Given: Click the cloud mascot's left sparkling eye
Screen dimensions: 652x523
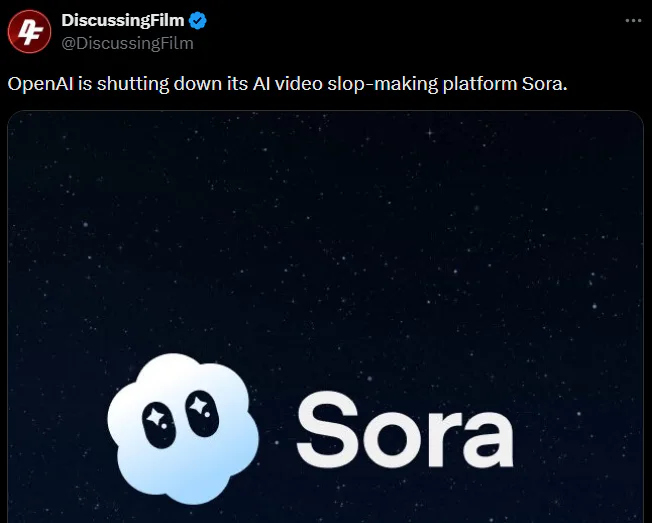Looking at the screenshot, I should (x=158, y=425).
